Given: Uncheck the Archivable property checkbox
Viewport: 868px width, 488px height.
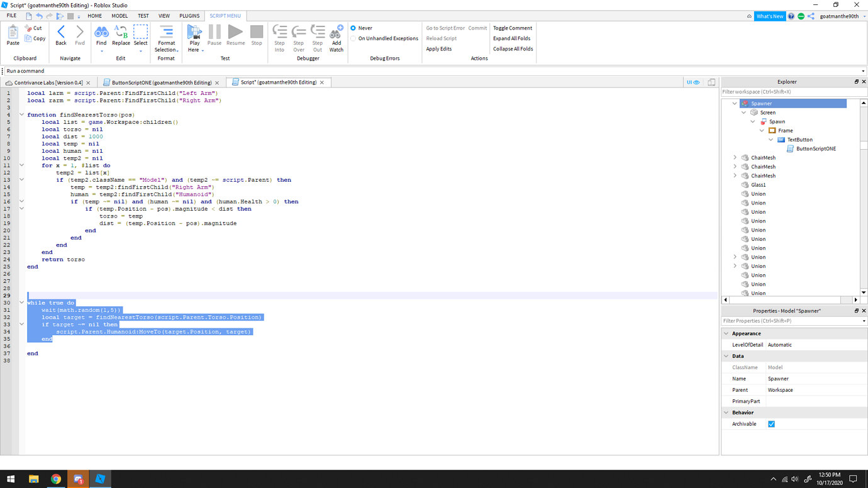Looking at the screenshot, I should tap(771, 424).
